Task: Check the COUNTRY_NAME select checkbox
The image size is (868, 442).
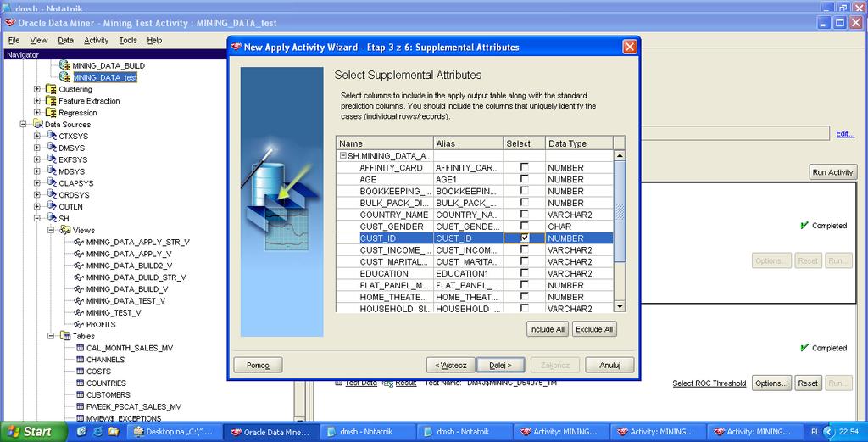Action: tap(524, 214)
